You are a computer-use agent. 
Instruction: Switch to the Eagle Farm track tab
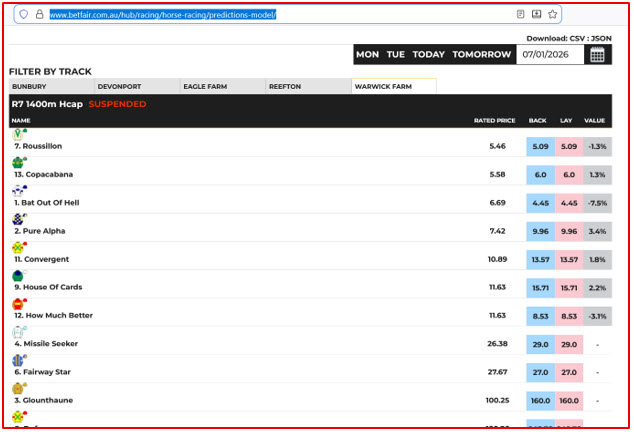222,87
